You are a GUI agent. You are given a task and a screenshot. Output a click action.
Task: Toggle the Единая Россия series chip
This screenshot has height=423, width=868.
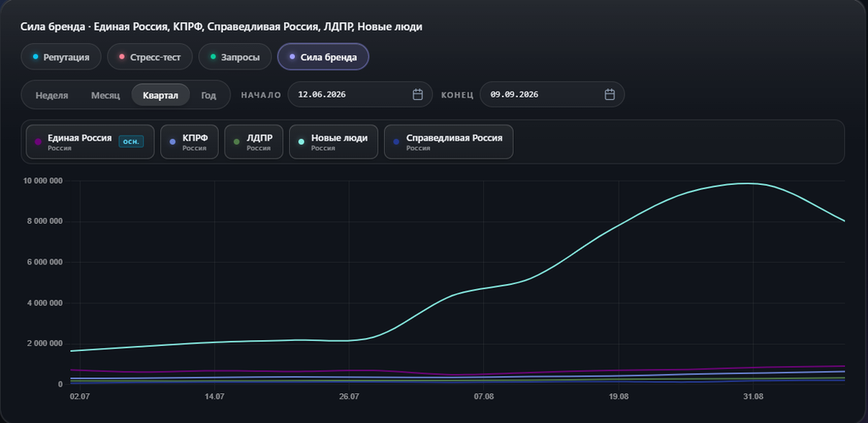tap(90, 142)
